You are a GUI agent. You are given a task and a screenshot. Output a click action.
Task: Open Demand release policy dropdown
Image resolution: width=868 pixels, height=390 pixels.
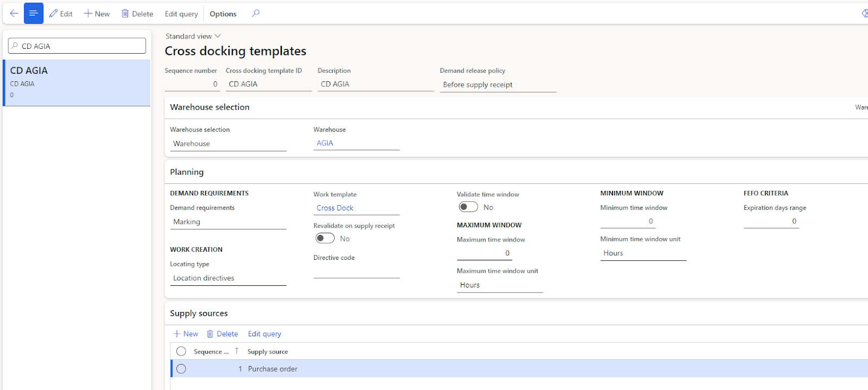[498, 85]
